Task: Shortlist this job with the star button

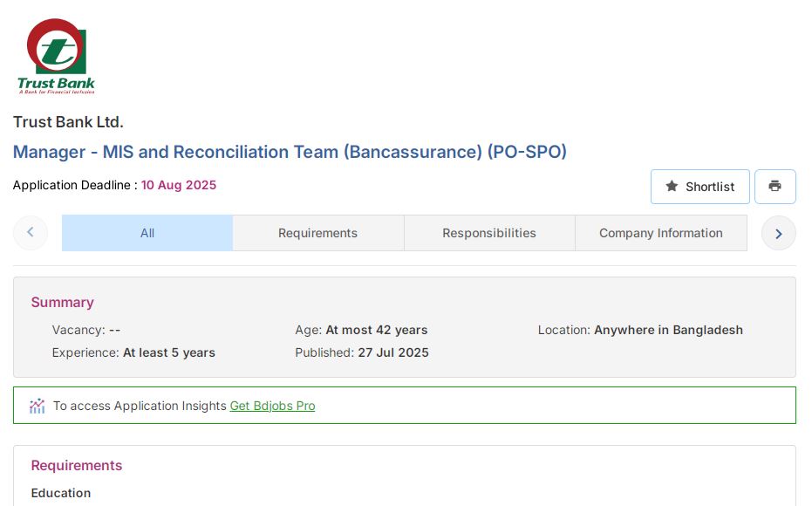Action: [699, 187]
